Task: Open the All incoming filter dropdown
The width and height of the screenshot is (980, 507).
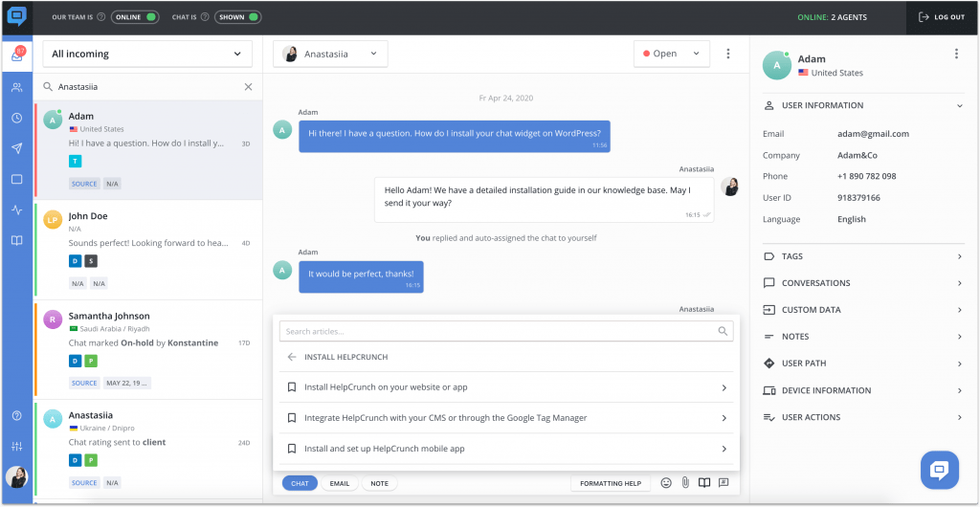Action: (146, 55)
